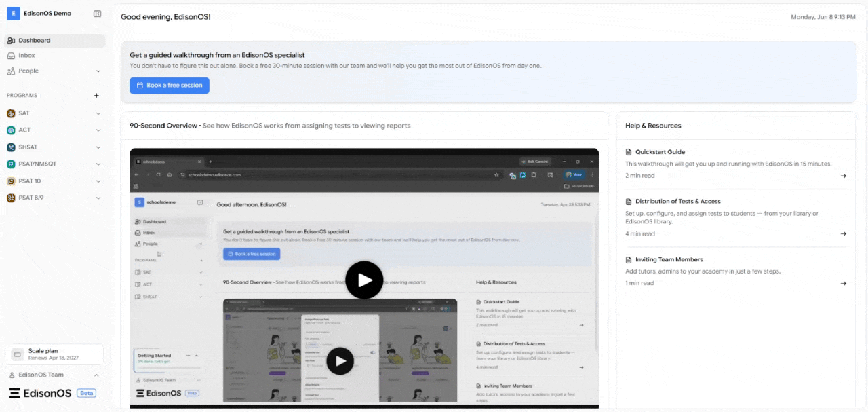Click the arrow for Inviting Team Members

[843, 284]
